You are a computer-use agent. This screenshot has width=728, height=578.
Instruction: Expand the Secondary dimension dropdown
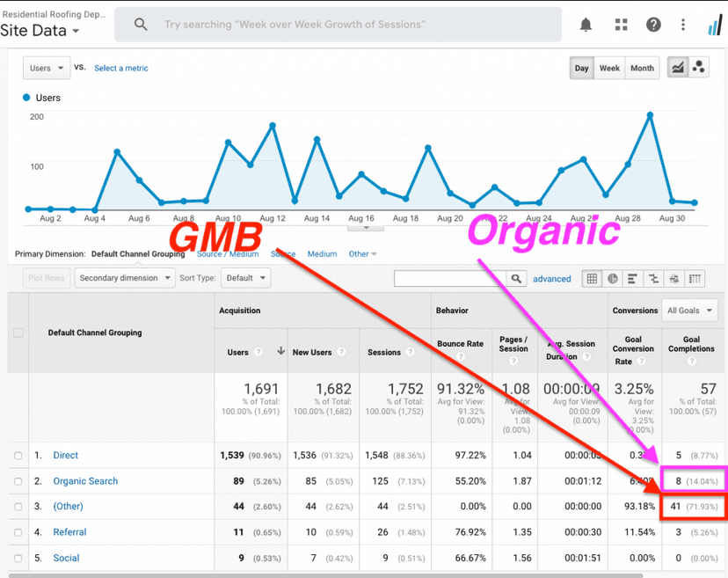pos(124,278)
